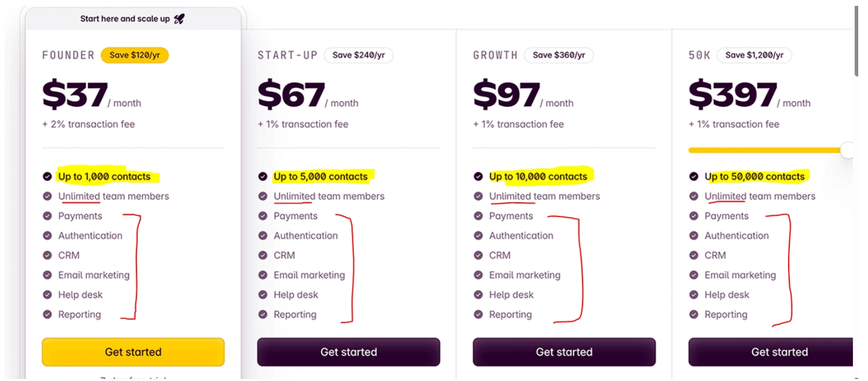Click Get started on the 50K plan
This screenshot has height=381, width=868.
(x=779, y=352)
